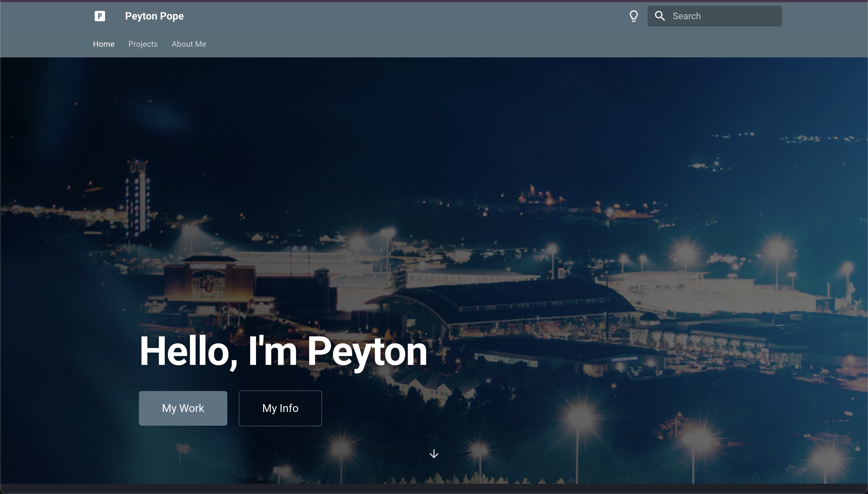
Task: Click the lit tower in the hero photo
Action: coord(137,197)
